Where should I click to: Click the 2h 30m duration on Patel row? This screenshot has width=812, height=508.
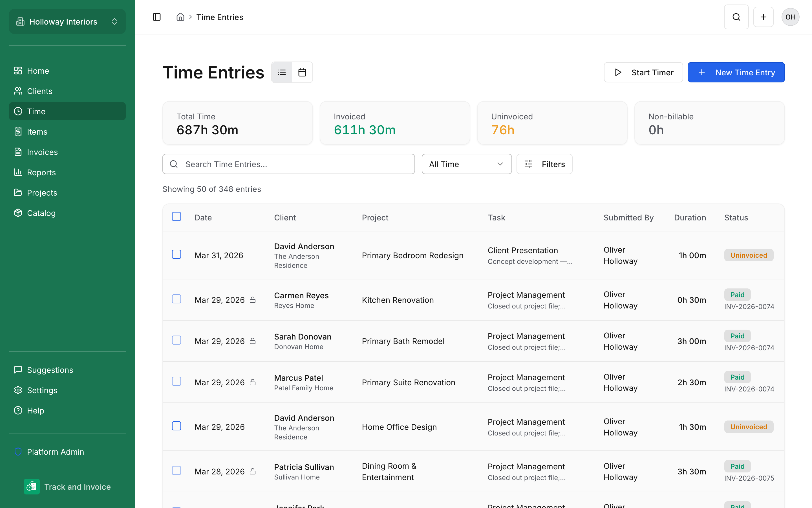[692, 382]
